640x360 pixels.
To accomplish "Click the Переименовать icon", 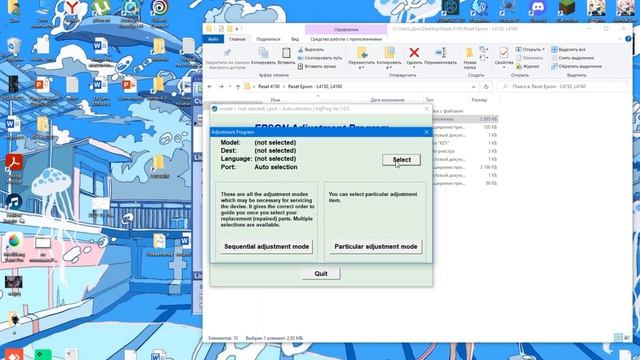I will (x=440, y=53).
